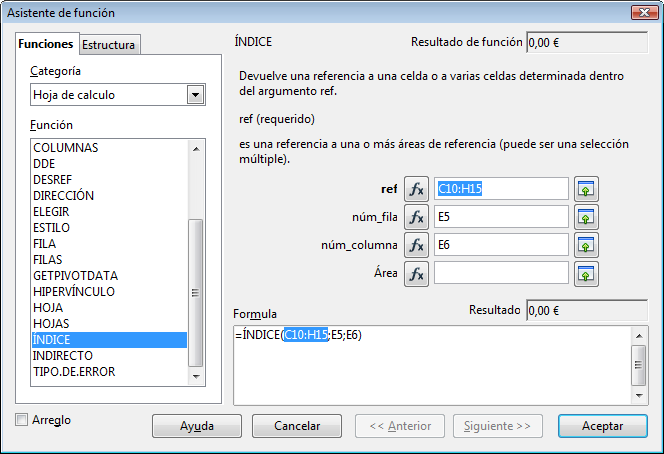Open the Categoría dropdown list

pyautogui.click(x=195, y=94)
